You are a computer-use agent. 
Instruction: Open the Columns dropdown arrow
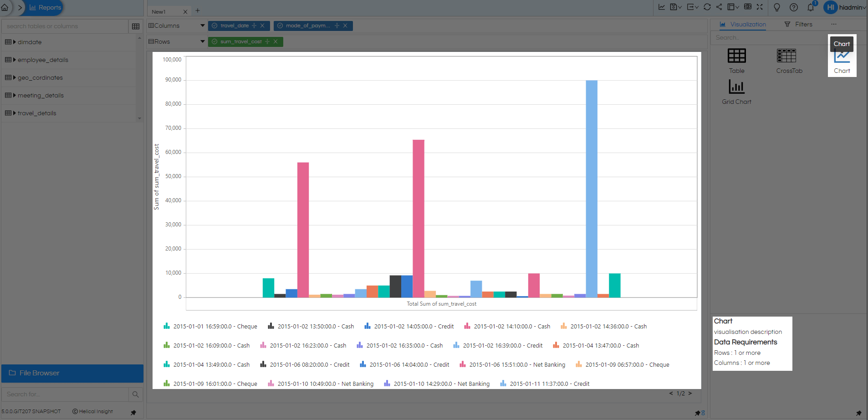(202, 26)
